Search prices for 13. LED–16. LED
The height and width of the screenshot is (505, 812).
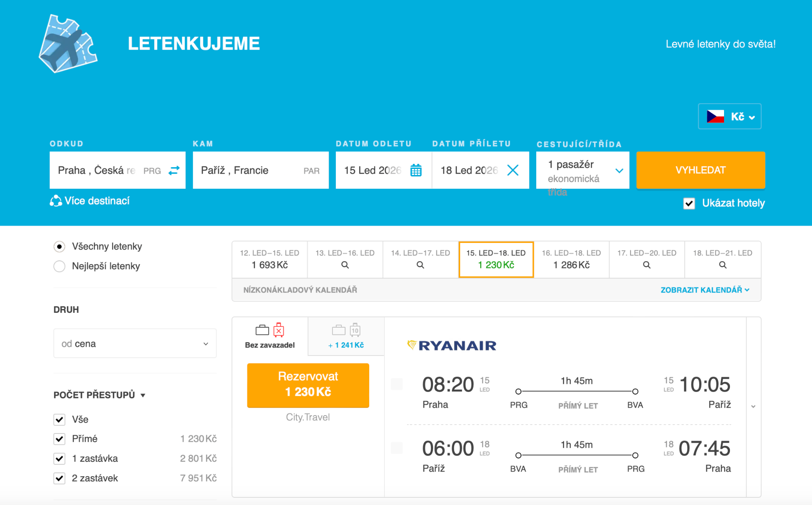(x=345, y=265)
